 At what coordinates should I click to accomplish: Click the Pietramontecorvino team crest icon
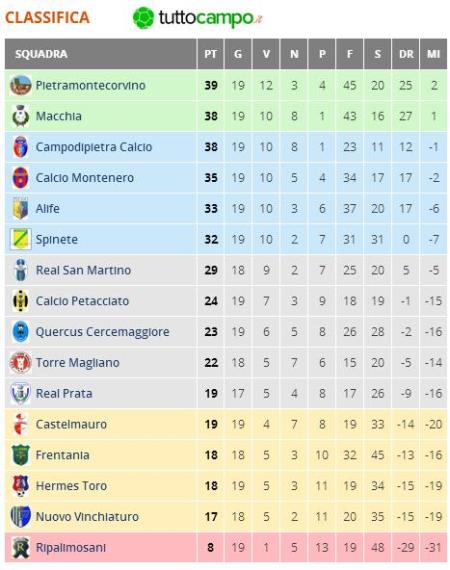20,85
